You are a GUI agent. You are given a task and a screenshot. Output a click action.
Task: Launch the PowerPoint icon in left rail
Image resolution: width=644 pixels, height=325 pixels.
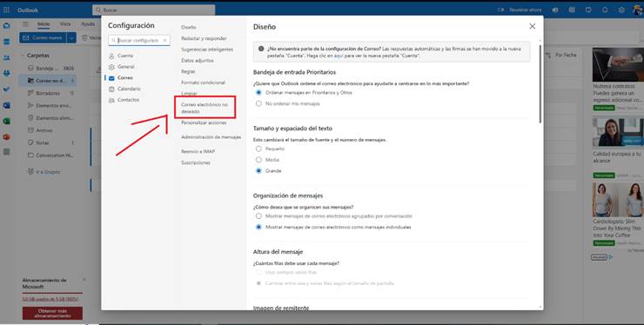(7, 136)
